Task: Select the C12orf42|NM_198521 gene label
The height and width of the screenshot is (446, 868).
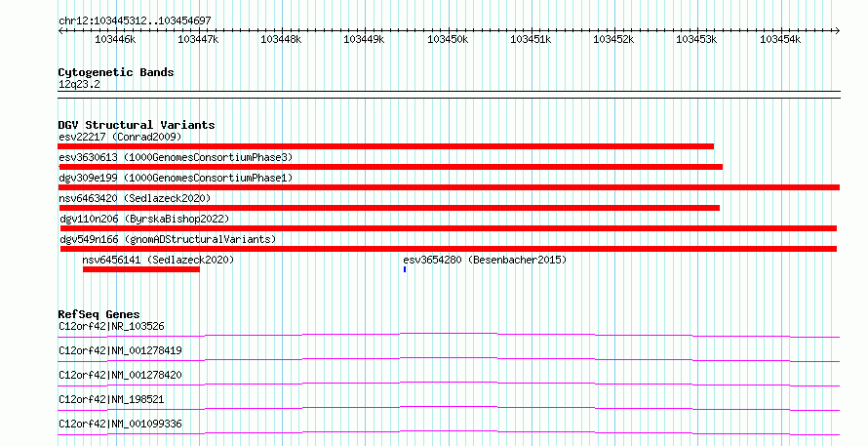Action: tap(111, 399)
